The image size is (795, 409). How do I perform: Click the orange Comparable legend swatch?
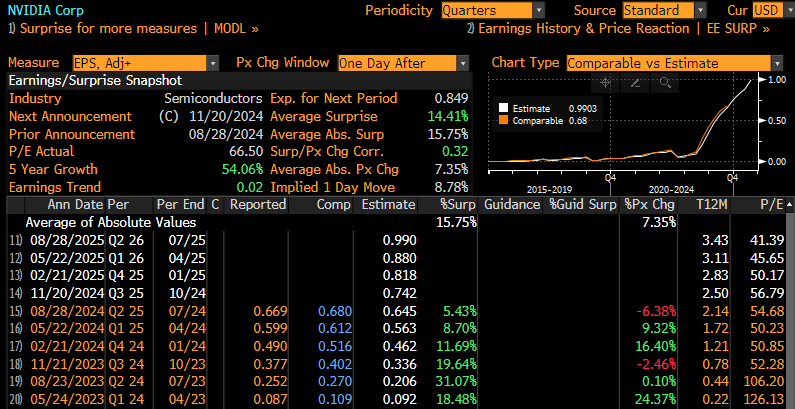tap(503, 121)
